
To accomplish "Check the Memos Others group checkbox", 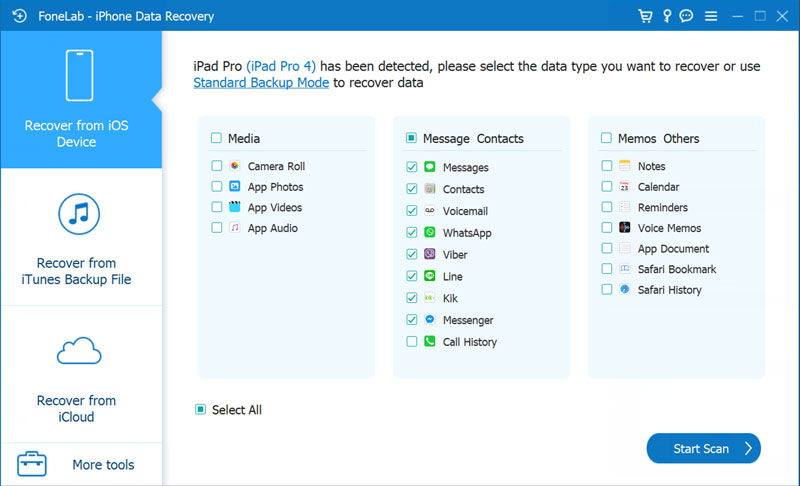I will [x=606, y=138].
